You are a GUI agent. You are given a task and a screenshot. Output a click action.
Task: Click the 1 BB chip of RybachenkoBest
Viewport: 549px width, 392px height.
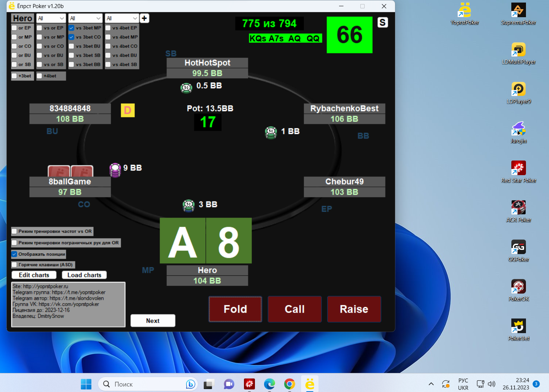(x=271, y=132)
